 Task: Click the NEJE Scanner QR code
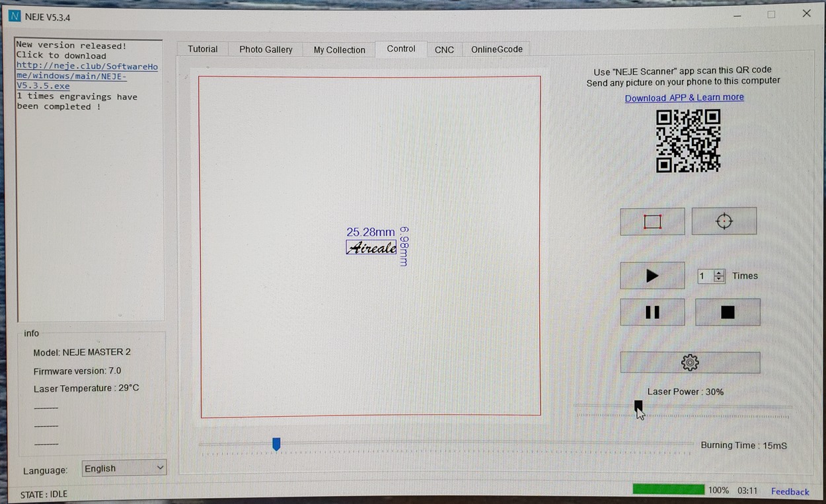click(688, 141)
